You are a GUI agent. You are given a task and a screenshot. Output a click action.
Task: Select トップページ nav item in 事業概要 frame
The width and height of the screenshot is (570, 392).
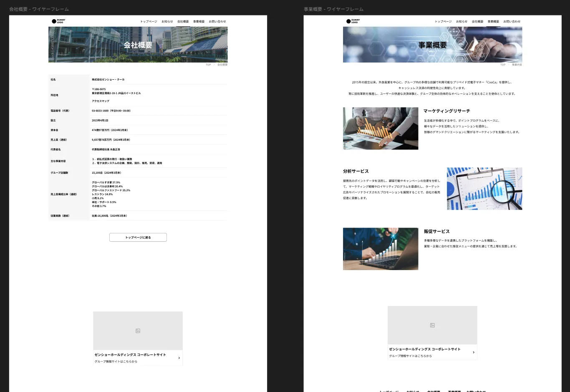[443, 21]
